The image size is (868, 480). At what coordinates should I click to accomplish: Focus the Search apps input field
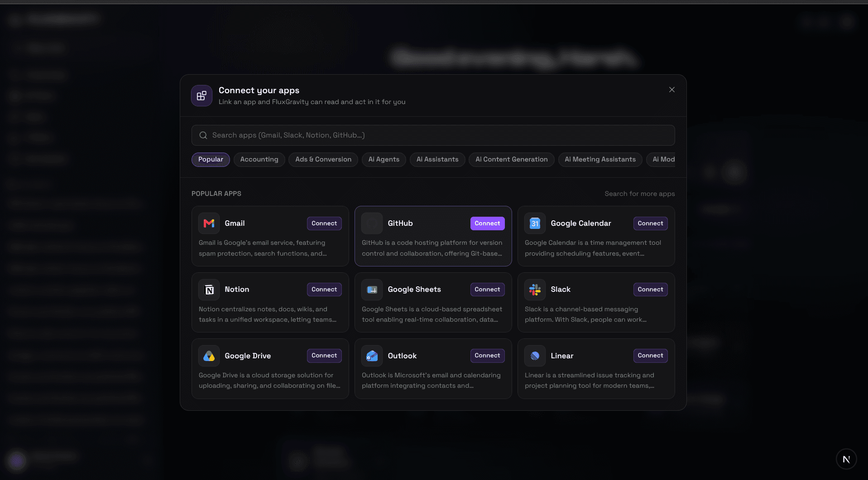coord(433,135)
